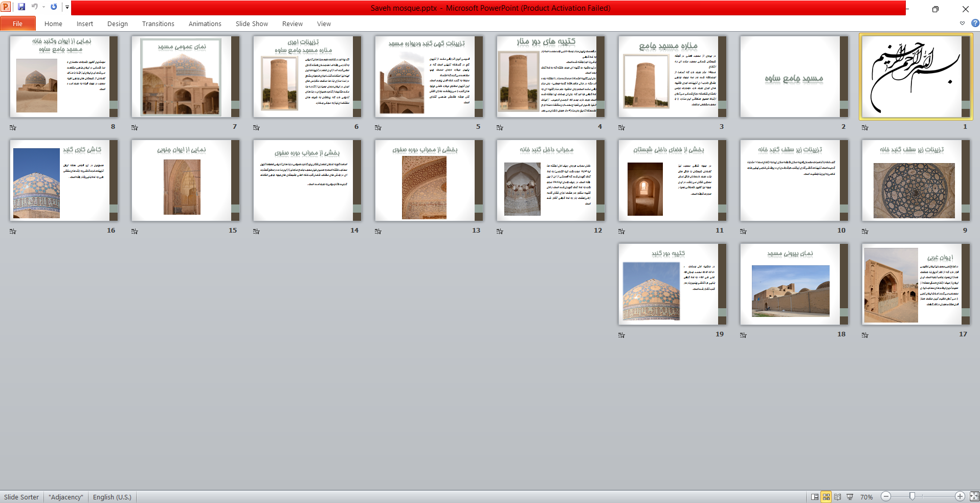
Task: Select slide 11 shabestan interior thumbnail
Action: click(672, 180)
